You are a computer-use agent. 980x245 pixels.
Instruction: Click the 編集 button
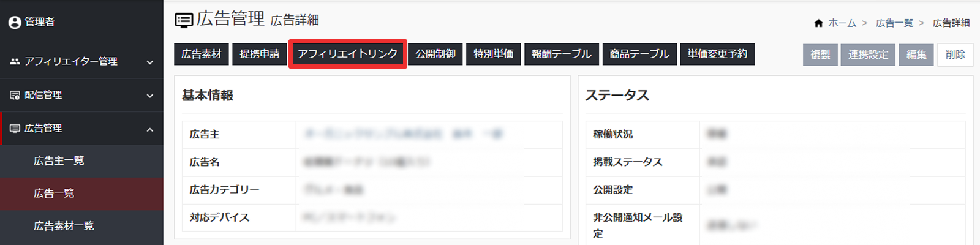pyautogui.click(x=916, y=55)
